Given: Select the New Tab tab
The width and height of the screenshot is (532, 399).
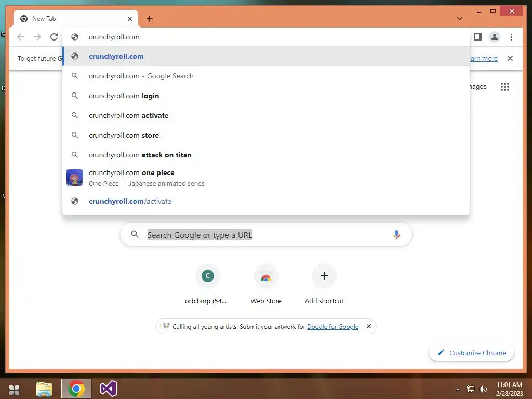Looking at the screenshot, I should click(76, 19).
